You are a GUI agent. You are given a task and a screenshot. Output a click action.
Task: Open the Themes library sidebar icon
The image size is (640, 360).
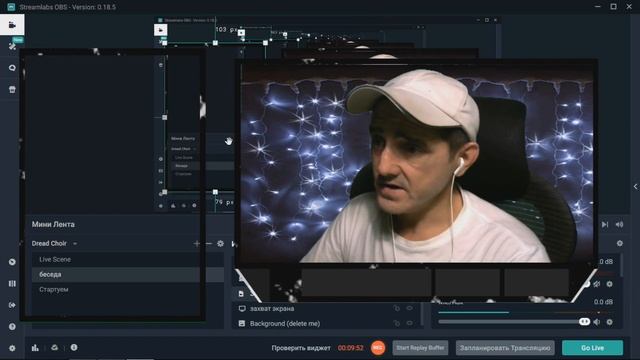click(x=12, y=46)
